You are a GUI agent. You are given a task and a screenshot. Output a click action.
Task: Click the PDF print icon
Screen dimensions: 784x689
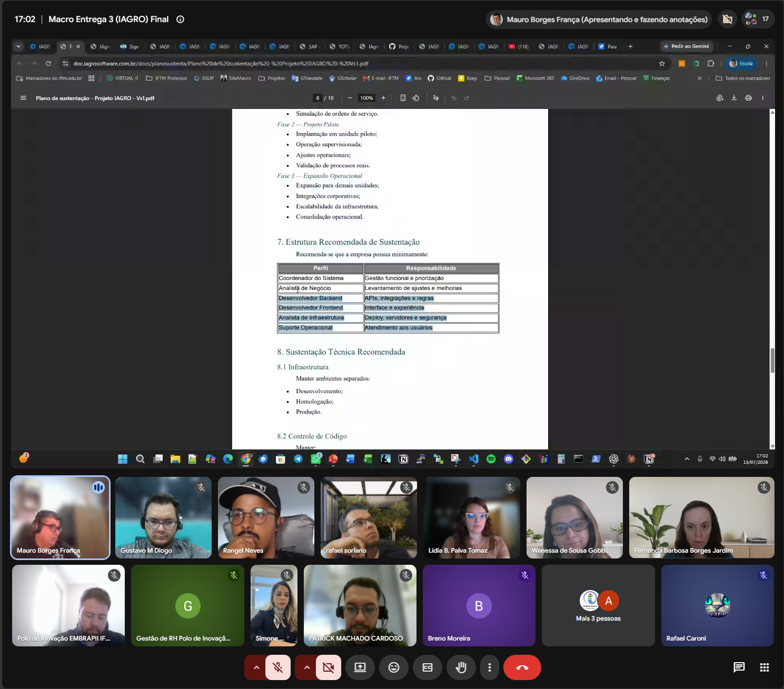748,98
